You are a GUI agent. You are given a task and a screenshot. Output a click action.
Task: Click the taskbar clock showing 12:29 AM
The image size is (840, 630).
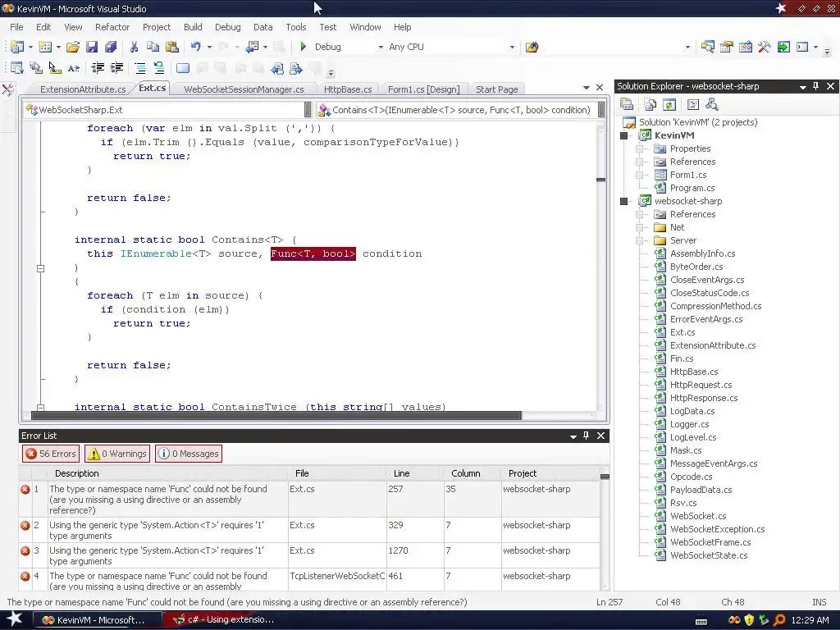(x=810, y=620)
